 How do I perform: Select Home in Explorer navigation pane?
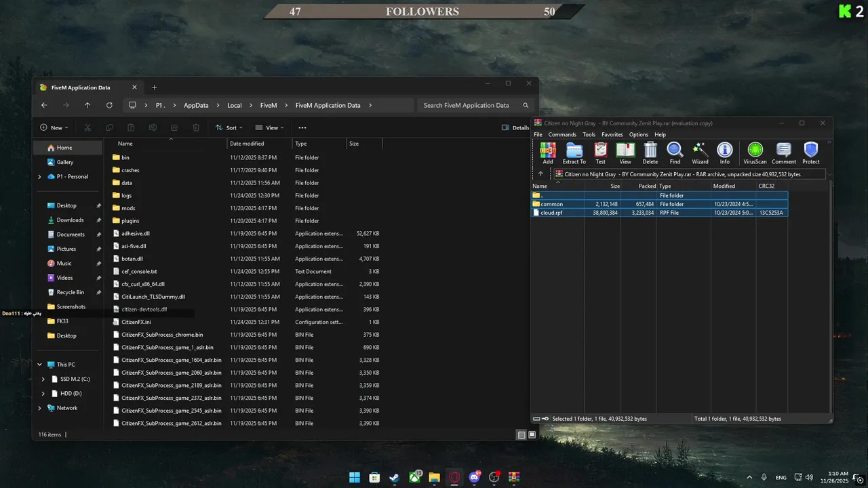[x=68, y=148]
